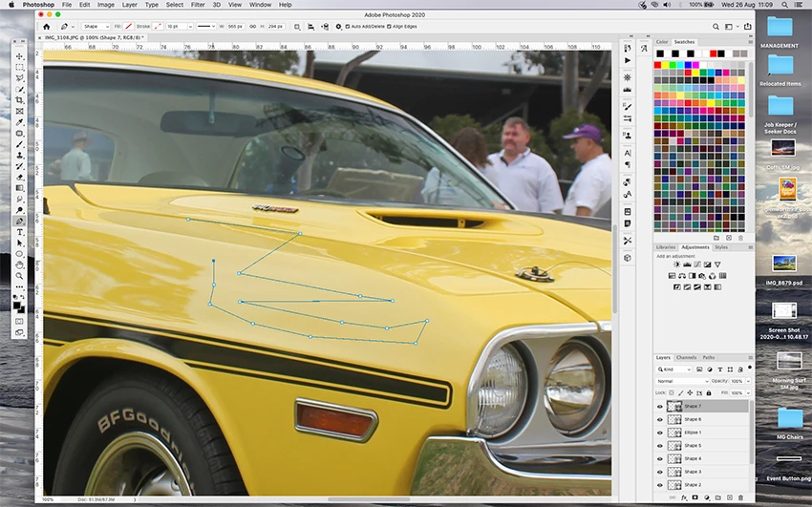The width and height of the screenshot is (812, 507).
Task: Open the Fill color swatch
Action: coord(128,27)
